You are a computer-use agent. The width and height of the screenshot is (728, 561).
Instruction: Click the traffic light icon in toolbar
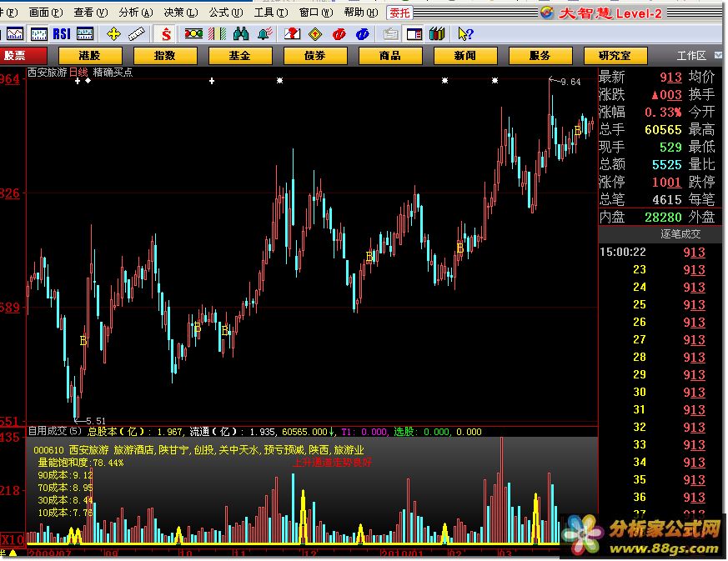(x=193, y=34)
